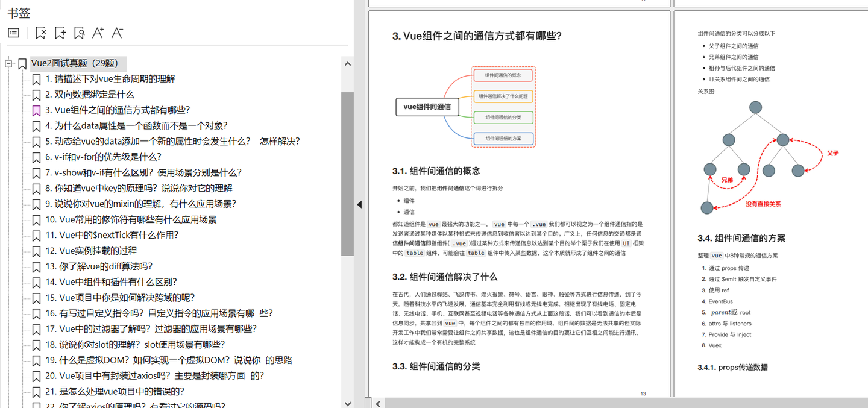
Task: Click mind map node 组件间通信的概念
Action: coord(503,75)
